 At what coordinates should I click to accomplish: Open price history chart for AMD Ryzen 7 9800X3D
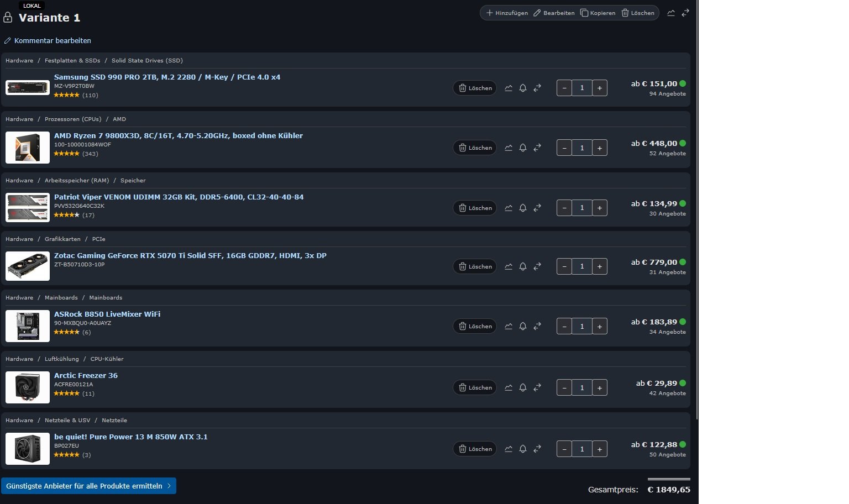click(x=509, y=148)
